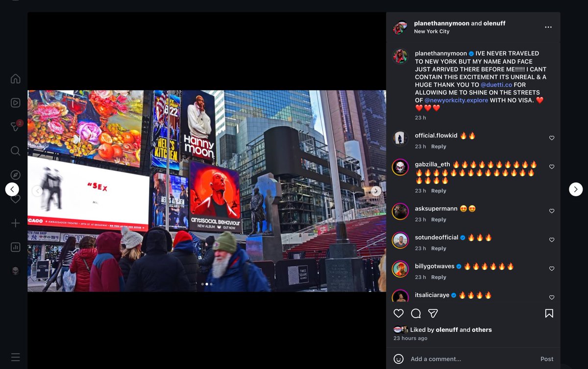Open the 23 h timestamp under the caption
588x369 pixels.
[420, 117]
